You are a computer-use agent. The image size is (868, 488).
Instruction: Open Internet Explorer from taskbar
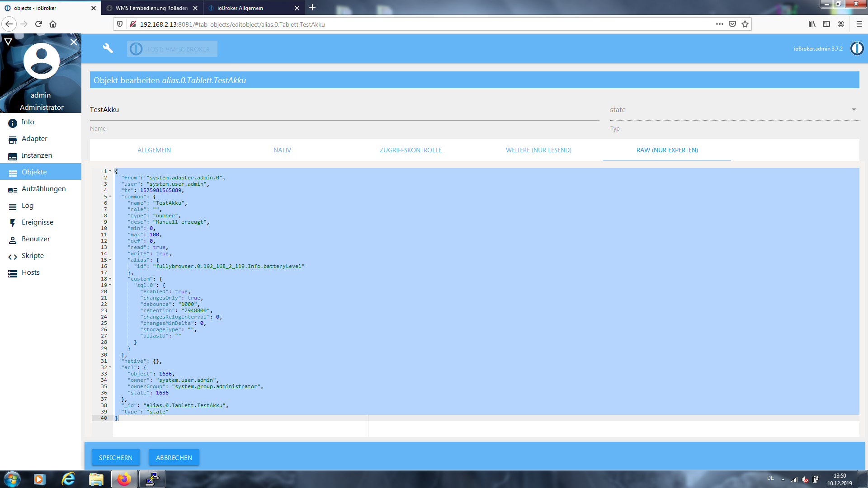(x=68, y=479)
